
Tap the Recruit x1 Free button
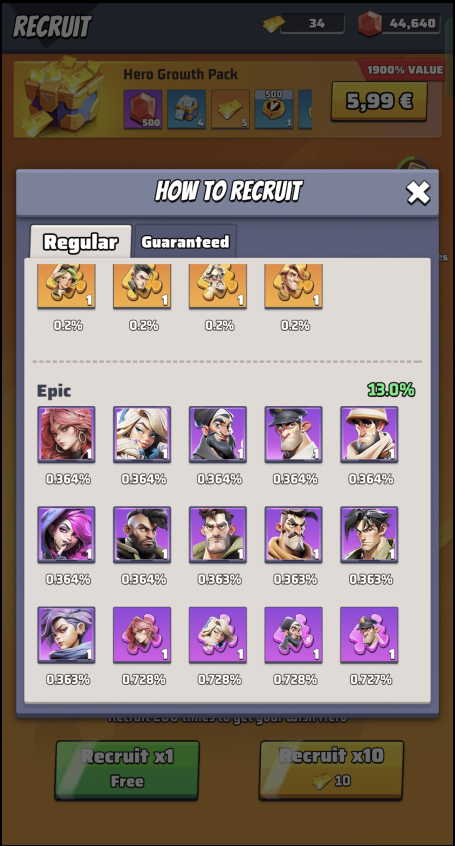[127, 770]
